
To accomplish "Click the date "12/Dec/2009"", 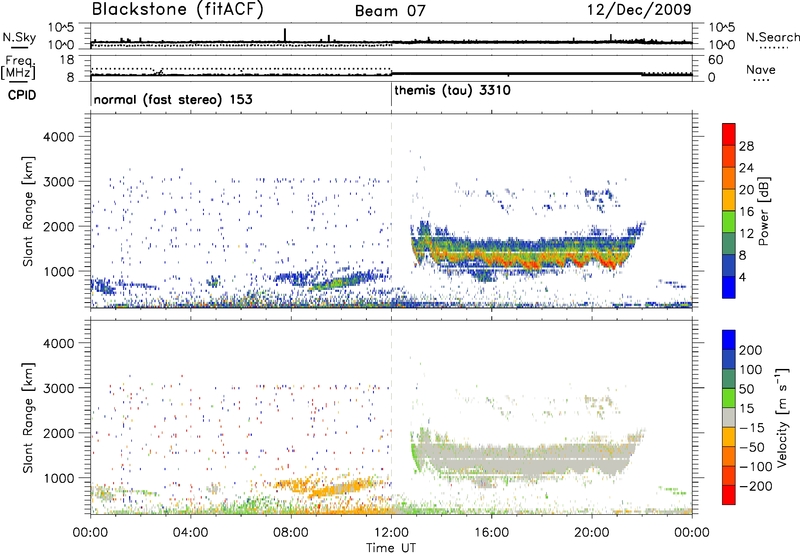I will coord(639,9).
